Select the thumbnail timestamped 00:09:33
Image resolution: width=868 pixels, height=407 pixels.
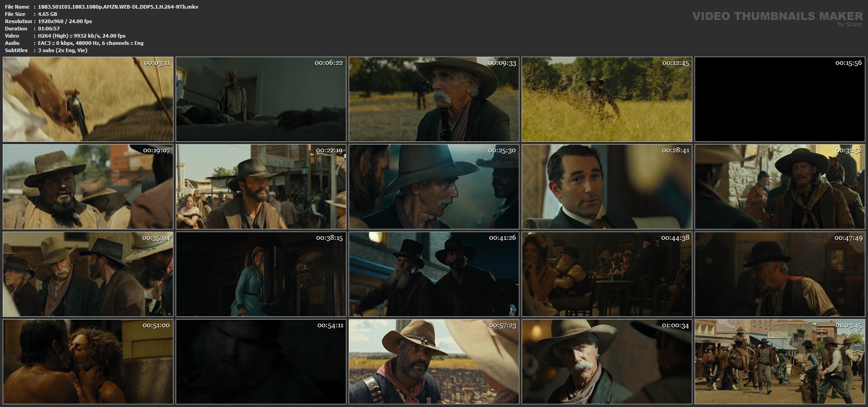pos(434,99)
